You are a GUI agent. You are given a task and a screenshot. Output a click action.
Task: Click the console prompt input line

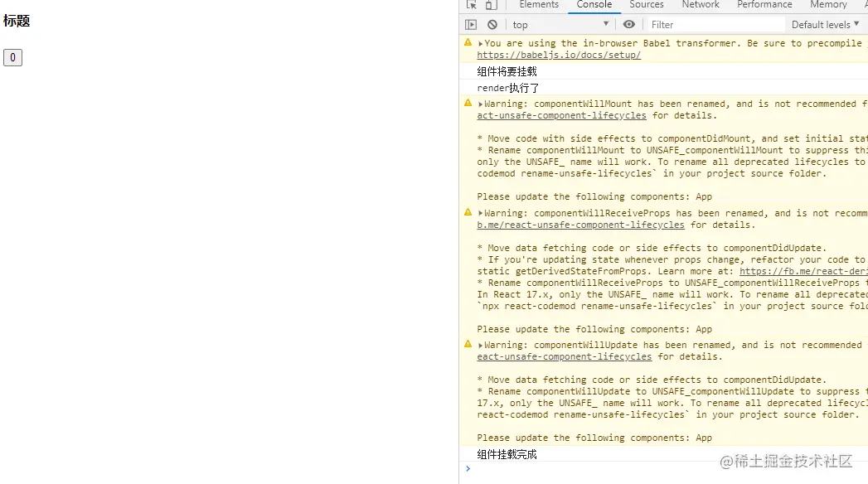click(x=667, y=469)
